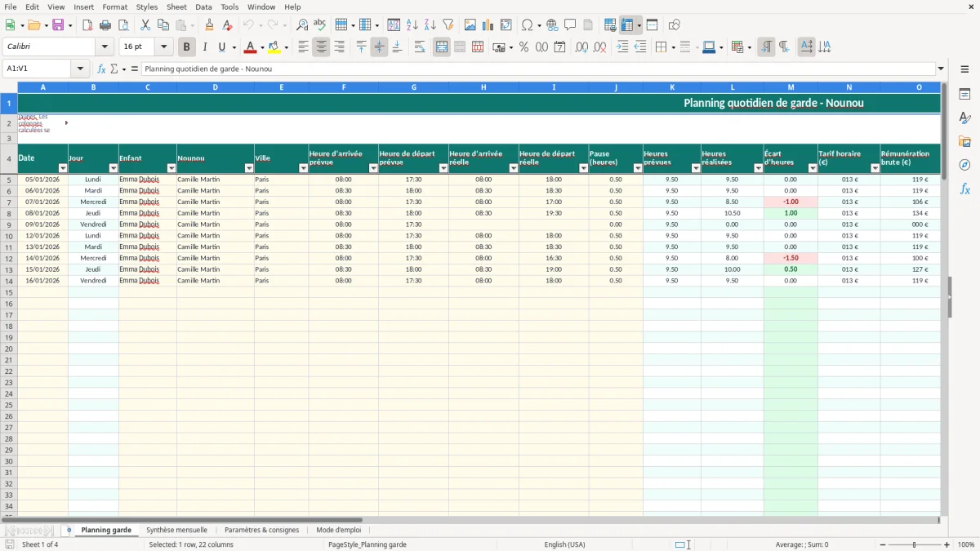The height and width of the screenshot is (551, 980).
Task: Open Sidebar Functions panel
Action: point(964,189)
